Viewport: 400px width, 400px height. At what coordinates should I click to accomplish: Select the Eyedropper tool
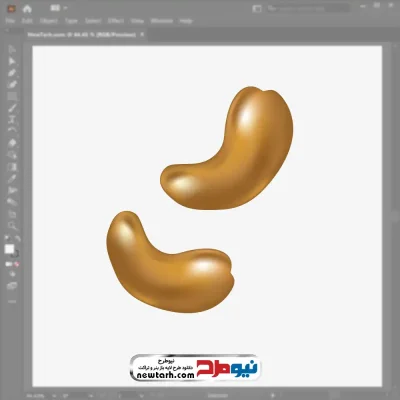[12, 178]
